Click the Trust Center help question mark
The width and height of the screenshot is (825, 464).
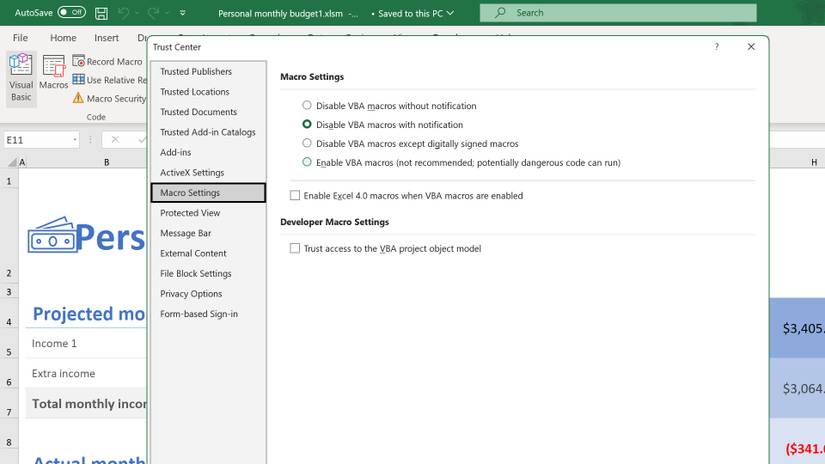point(716,47)
